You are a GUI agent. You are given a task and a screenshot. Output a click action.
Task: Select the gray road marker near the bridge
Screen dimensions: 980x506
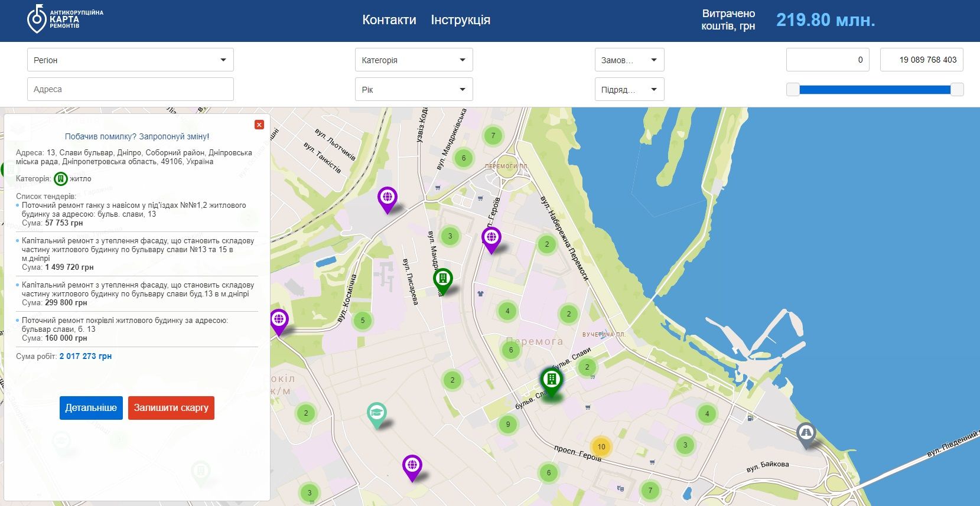806,434
